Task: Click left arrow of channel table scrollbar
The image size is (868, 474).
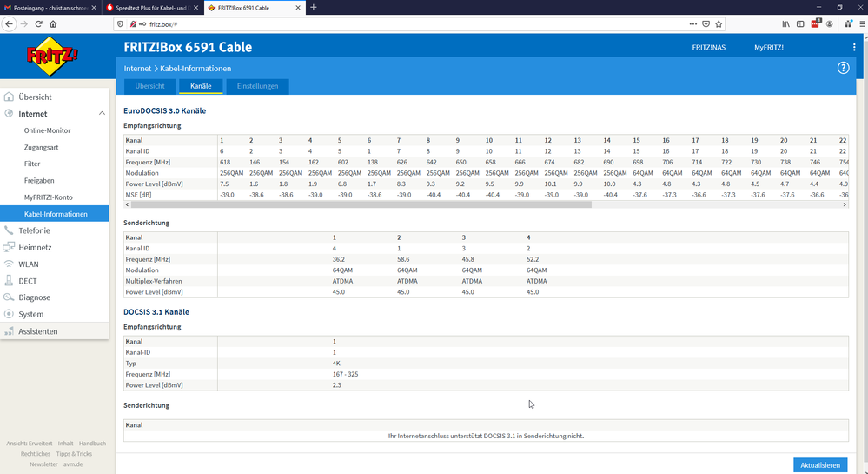Action: 128,204
